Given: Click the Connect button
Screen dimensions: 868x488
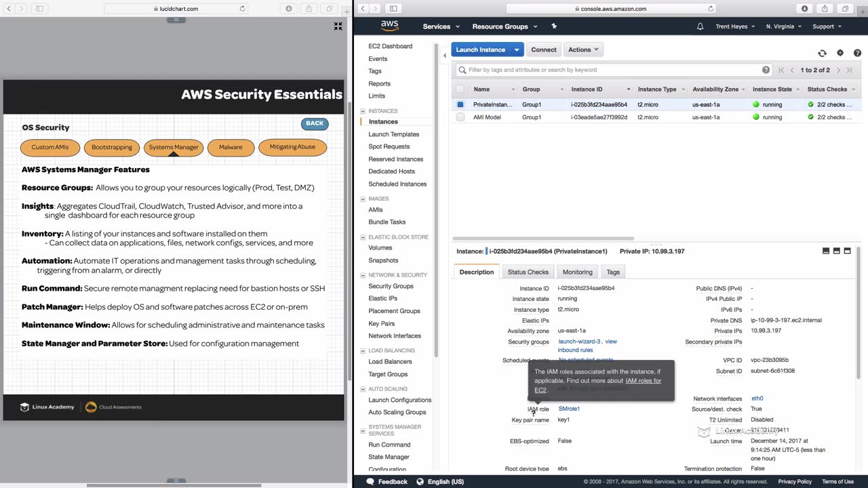Looking at the screenshot, I should (x=544, y=49).
